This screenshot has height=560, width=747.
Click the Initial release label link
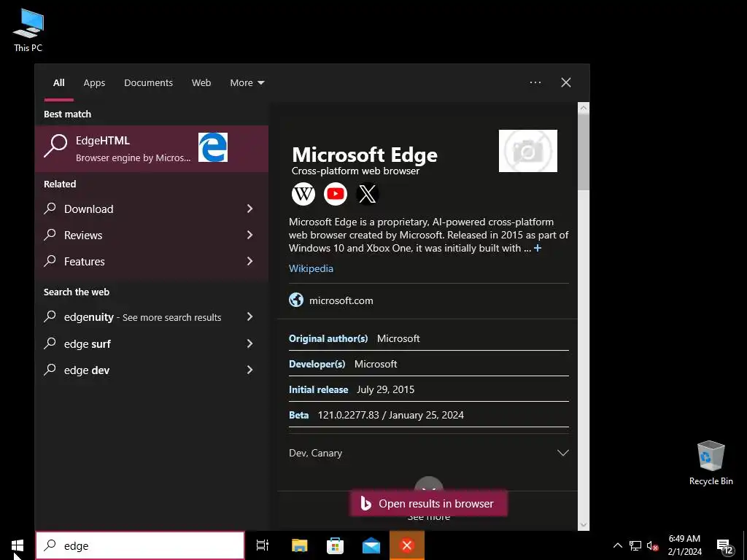click(318, 389)
